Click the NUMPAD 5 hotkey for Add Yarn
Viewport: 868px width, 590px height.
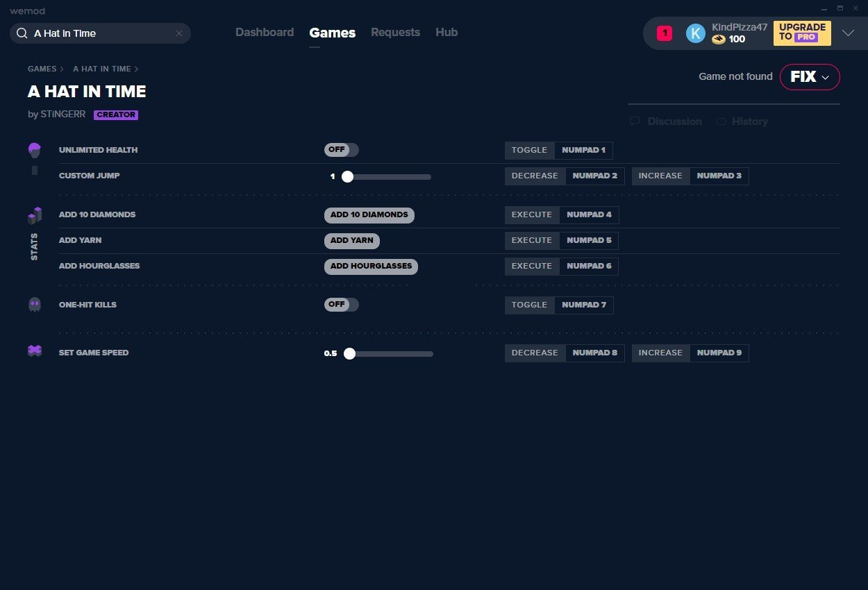[x=589, y=241]
